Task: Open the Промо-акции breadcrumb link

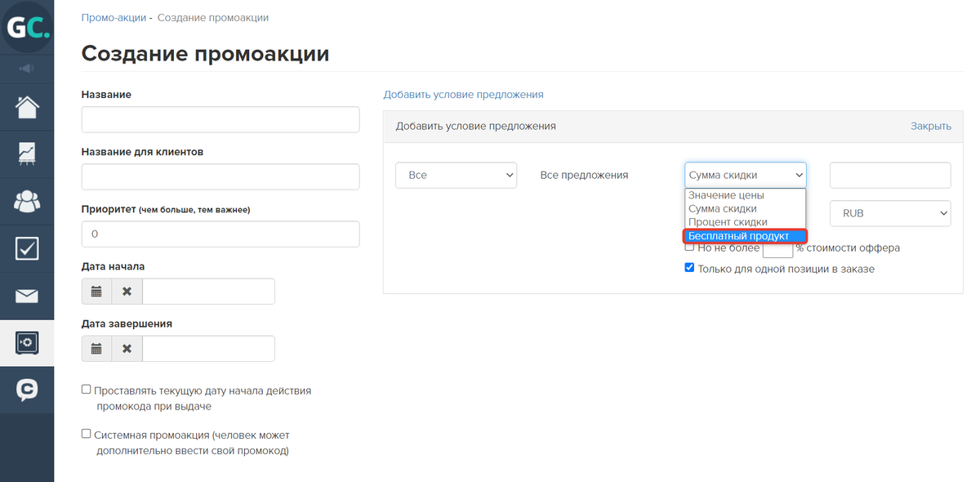Action: 114,17
